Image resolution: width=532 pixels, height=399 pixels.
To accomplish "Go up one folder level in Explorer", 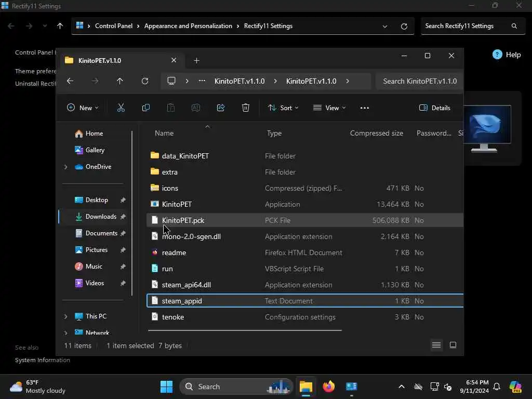I will (x=120, y=81).
